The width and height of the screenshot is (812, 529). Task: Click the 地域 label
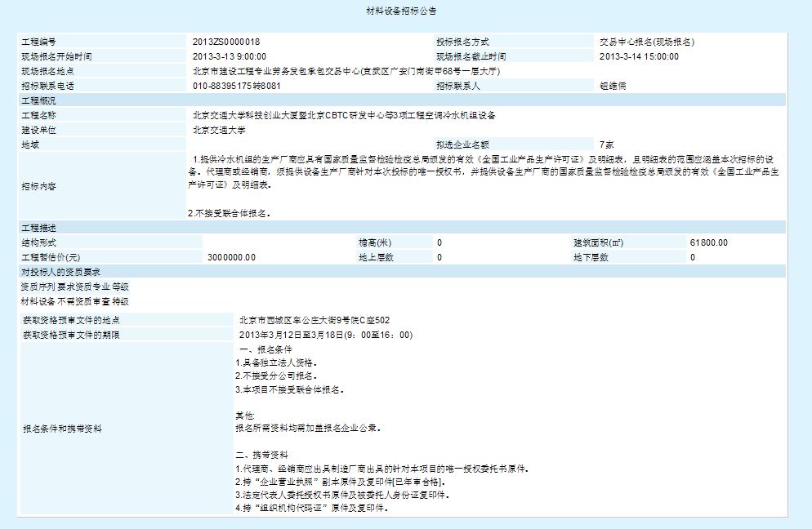pyautogui.click(x=30, y=145)
